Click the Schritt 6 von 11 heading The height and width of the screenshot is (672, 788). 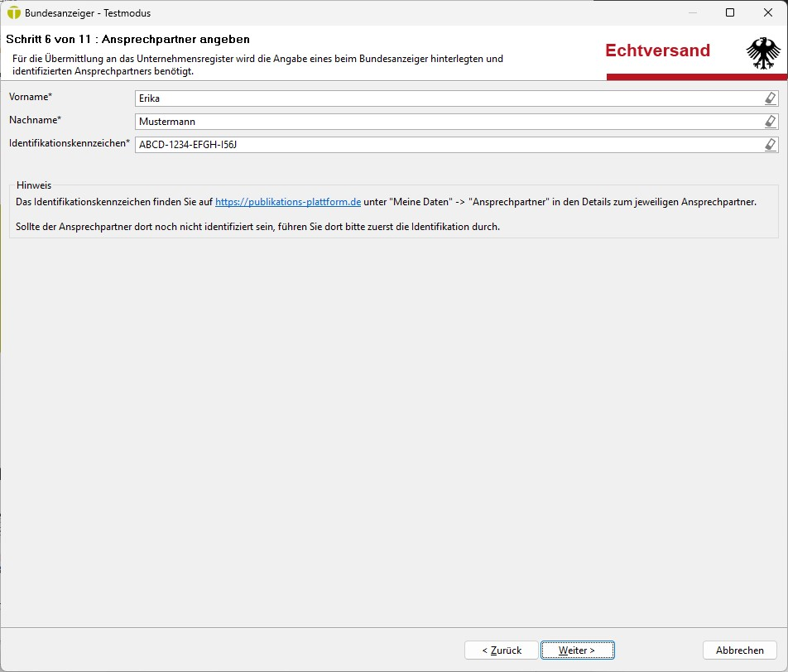pyautogui.click(x=127, y=39)
